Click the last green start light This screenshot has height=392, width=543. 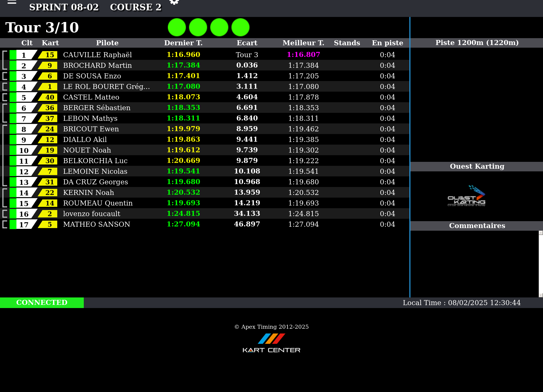point(240,27)
